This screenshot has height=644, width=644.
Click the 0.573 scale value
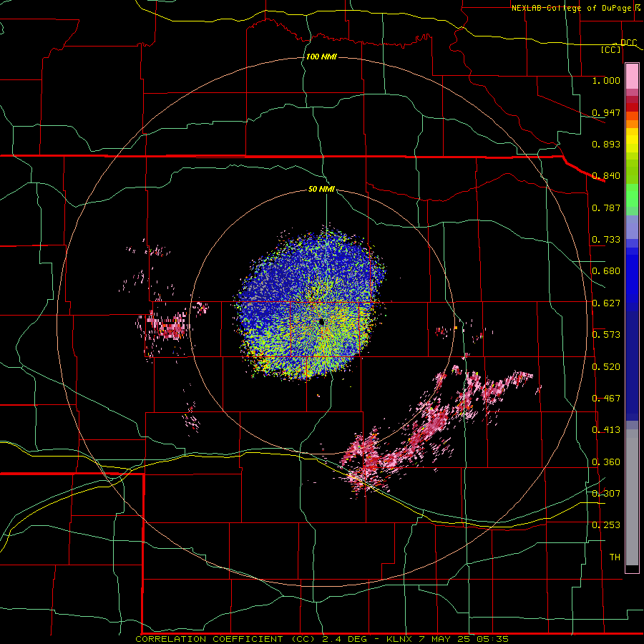pyautogui.click(x=606, y=334)
